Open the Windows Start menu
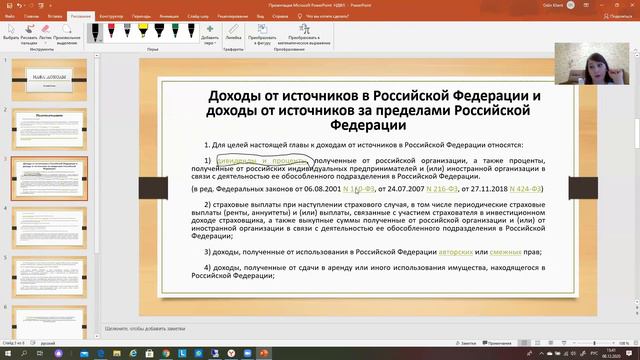This screenshot has height=360, width=640. coord(8,353)
